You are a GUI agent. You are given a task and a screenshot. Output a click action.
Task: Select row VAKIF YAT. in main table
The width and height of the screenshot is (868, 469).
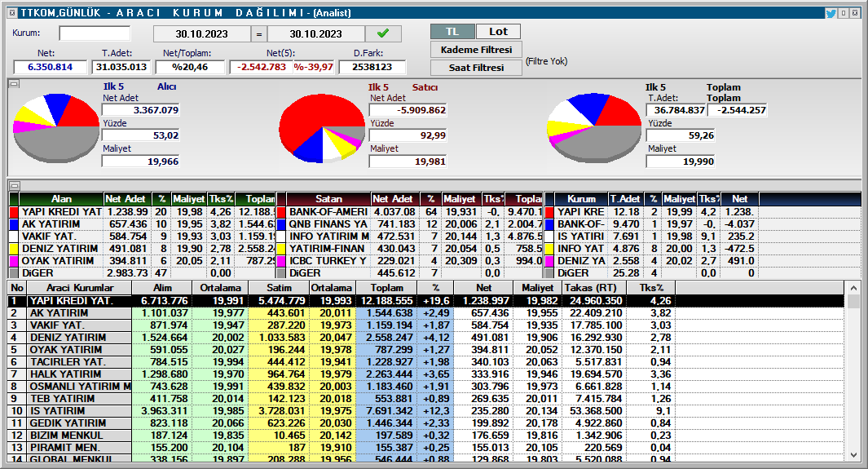426,325
